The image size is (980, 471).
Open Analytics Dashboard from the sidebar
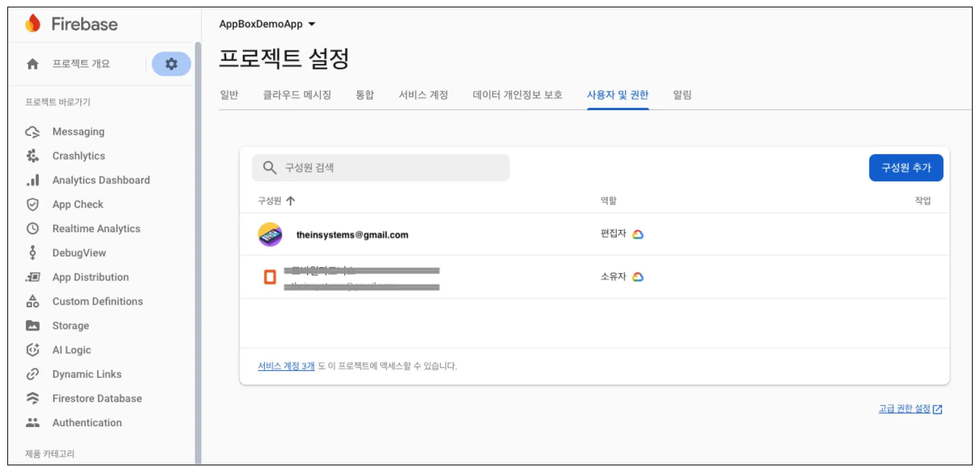[101, 180]
